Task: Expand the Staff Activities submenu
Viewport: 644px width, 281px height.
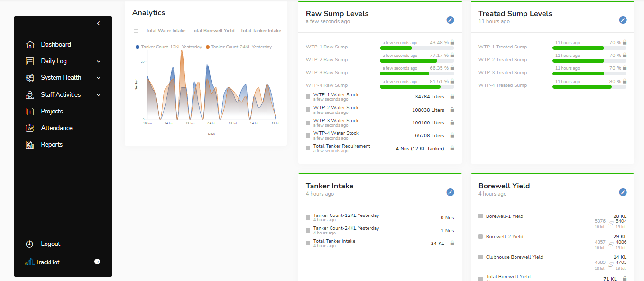Action: [x=99, y=95]
